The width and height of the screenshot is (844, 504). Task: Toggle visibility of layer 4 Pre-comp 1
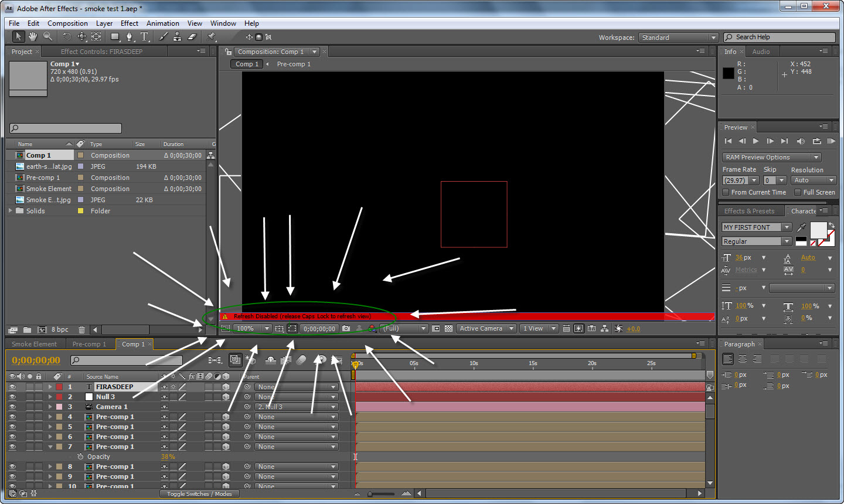click(12, 417)
